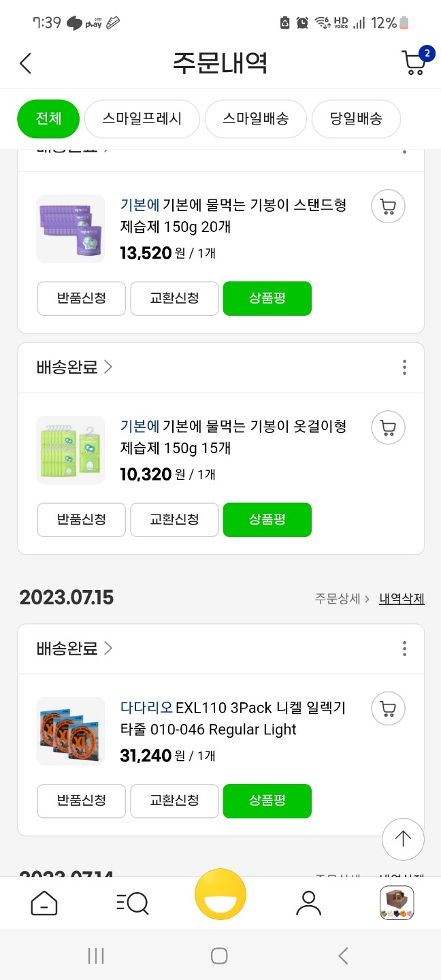Open My Page via the profile icon
Viewport: 441px width, 980px height.
[x=308, y=903]
